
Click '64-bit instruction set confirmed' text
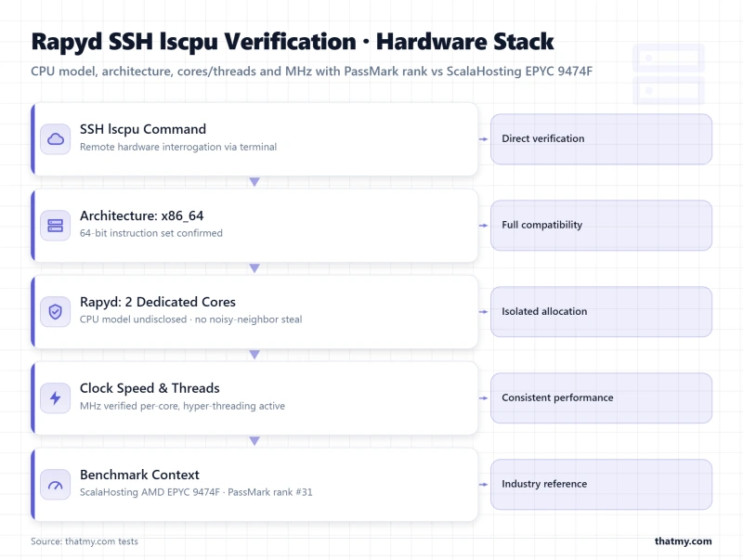click(x=151, y=233)
